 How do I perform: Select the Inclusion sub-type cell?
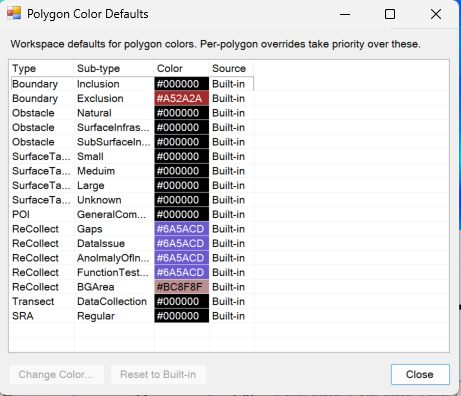coord(114,84)
